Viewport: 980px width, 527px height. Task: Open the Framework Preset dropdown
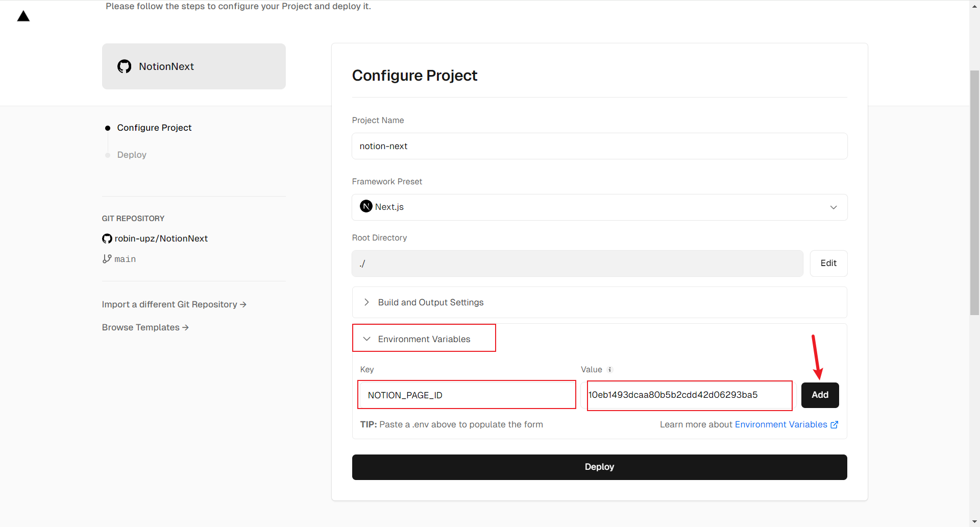coord(599,207)
